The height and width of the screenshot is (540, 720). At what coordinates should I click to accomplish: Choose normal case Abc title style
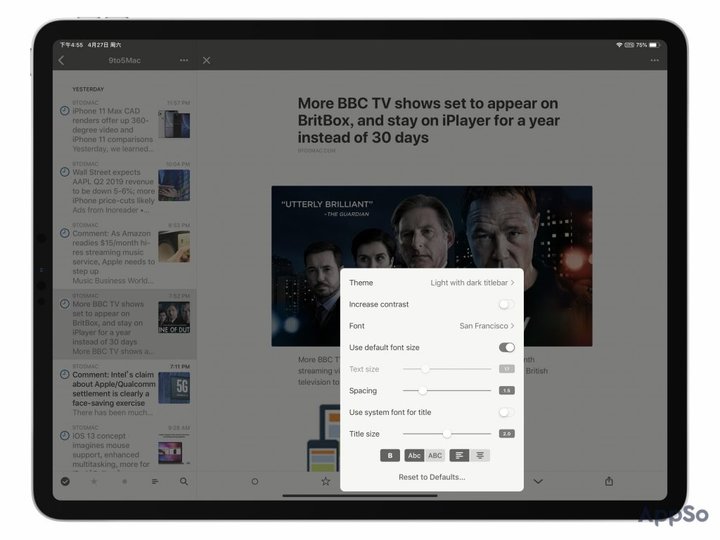pos(414,455)
